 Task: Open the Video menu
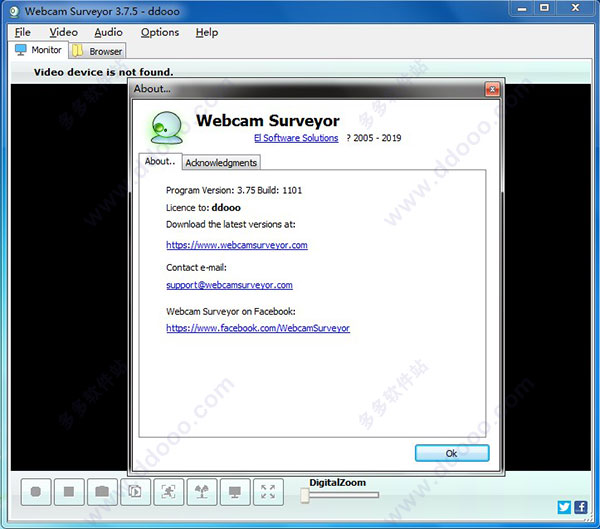pyautogui.click(x=64, y=33)
